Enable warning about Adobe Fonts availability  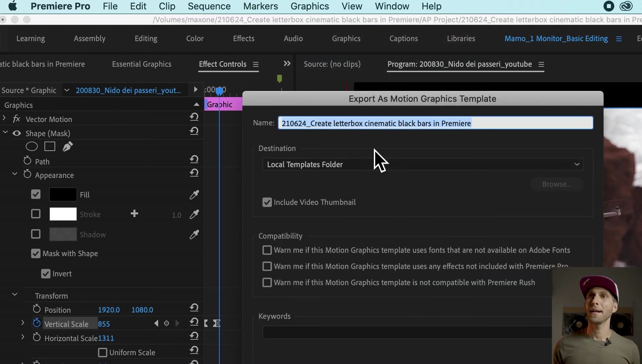[x=267, y=250]
